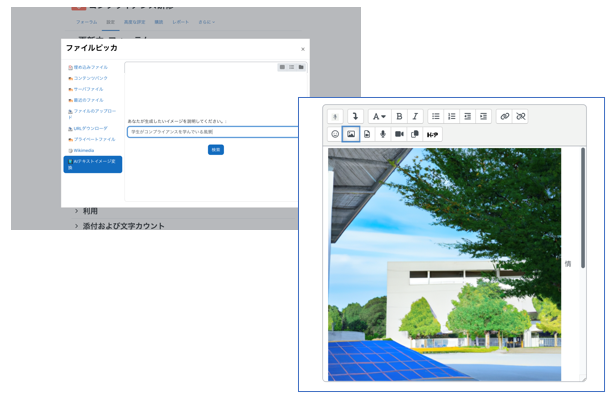Viewport: 613px width, 400px height.
Task: Click the blue 検索 button
Action: tap(216, 149)
